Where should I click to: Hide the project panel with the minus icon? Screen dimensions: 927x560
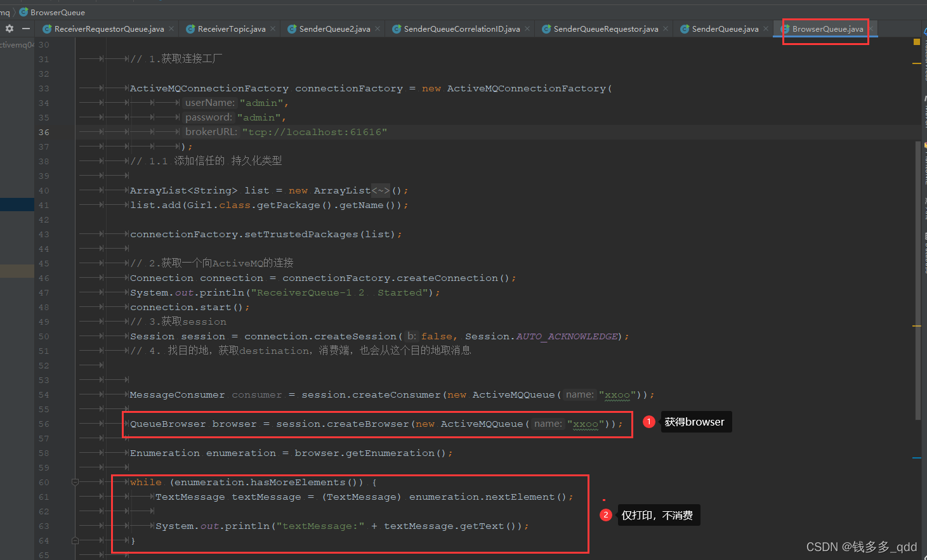coord(26,29)
